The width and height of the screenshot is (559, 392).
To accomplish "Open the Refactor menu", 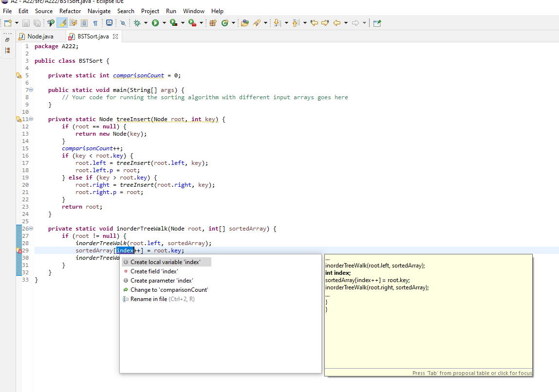I will [69, 11].
